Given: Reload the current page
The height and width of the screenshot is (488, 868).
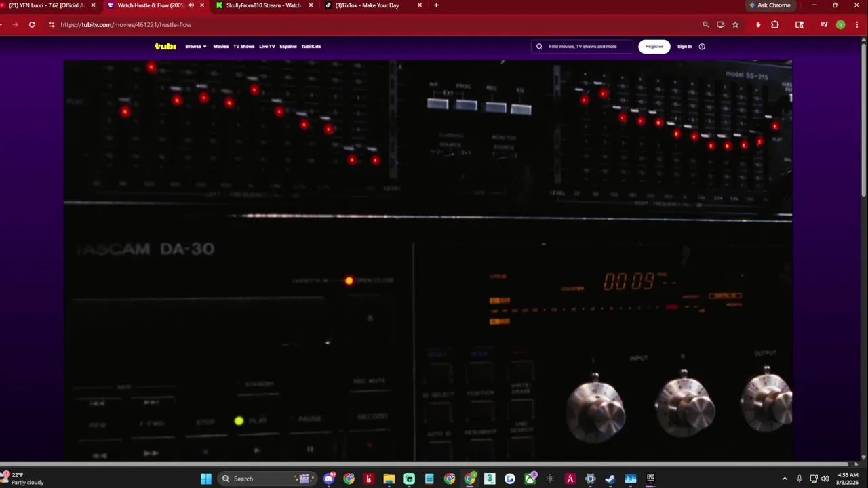Looking at the screenshot, I should click(32, 24).
